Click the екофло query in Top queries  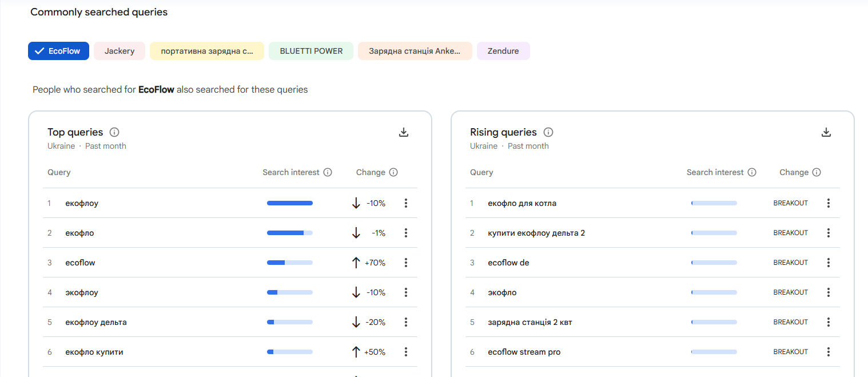79,233
